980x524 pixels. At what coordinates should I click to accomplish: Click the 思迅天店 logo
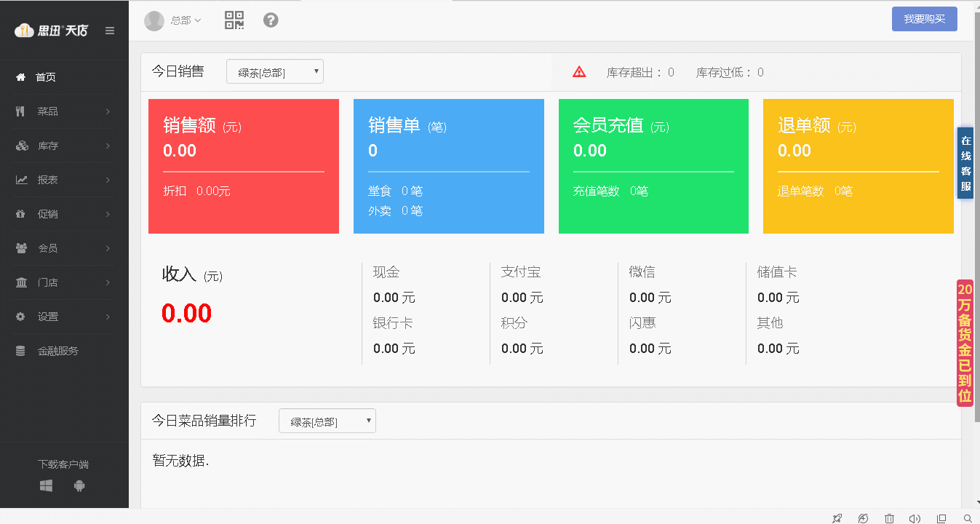tap(51, 31)
